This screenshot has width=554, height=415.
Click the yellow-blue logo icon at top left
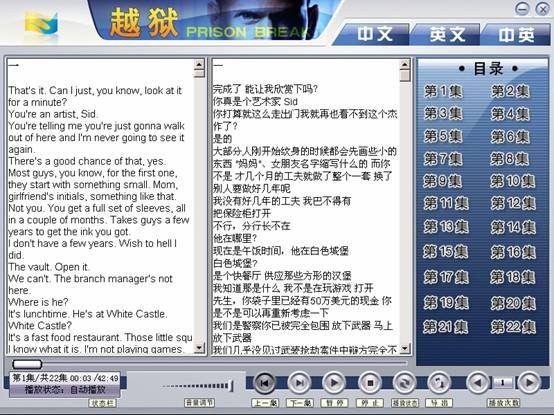tap(41, 24)
